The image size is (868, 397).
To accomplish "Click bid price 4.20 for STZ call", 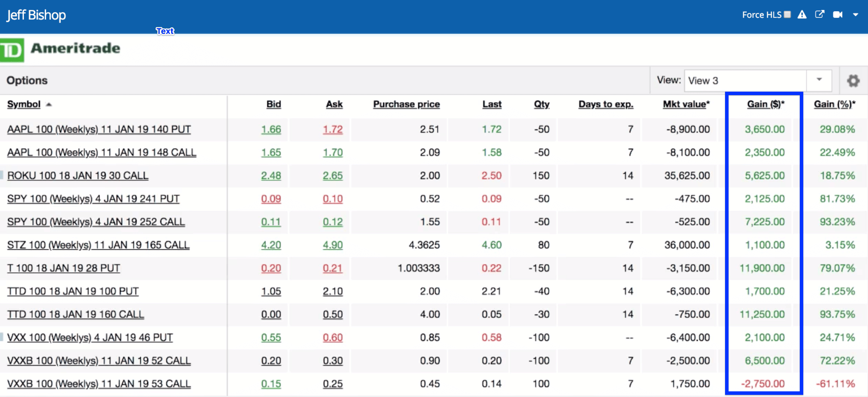I will 271,245.
